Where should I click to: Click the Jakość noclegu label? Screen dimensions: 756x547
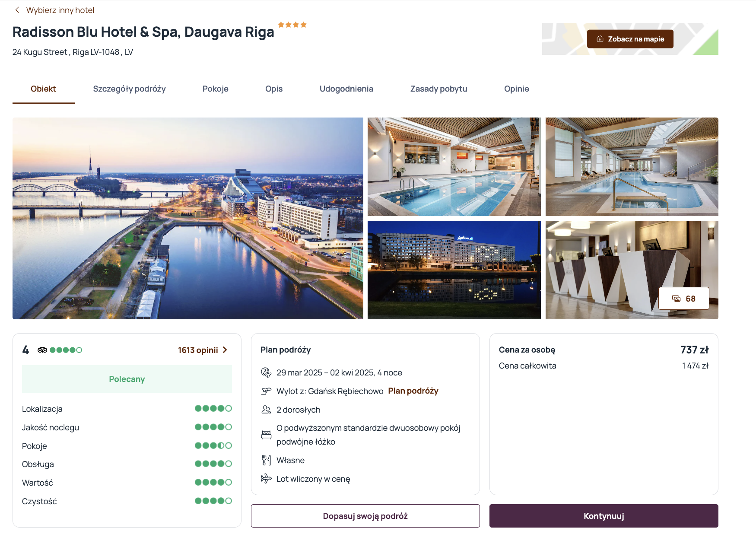(51, 427)
